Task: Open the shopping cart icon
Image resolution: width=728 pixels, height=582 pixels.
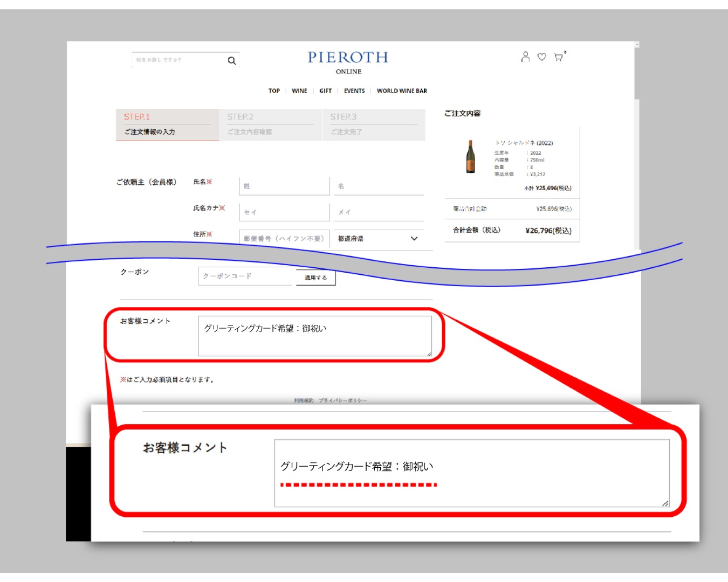Action: tap(559, 57)
